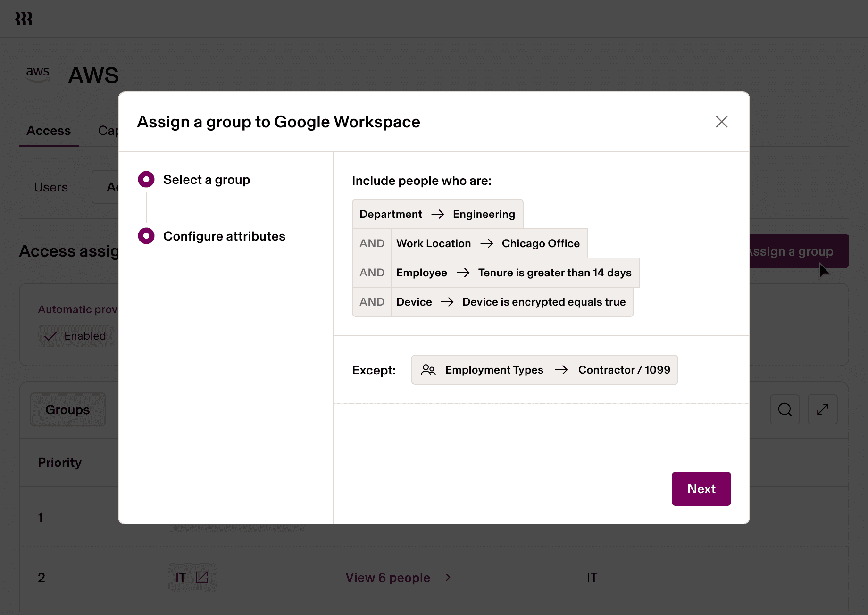
Task: Click the AWS logo icon
Action: pyautogui.click(x=38, y=74)
